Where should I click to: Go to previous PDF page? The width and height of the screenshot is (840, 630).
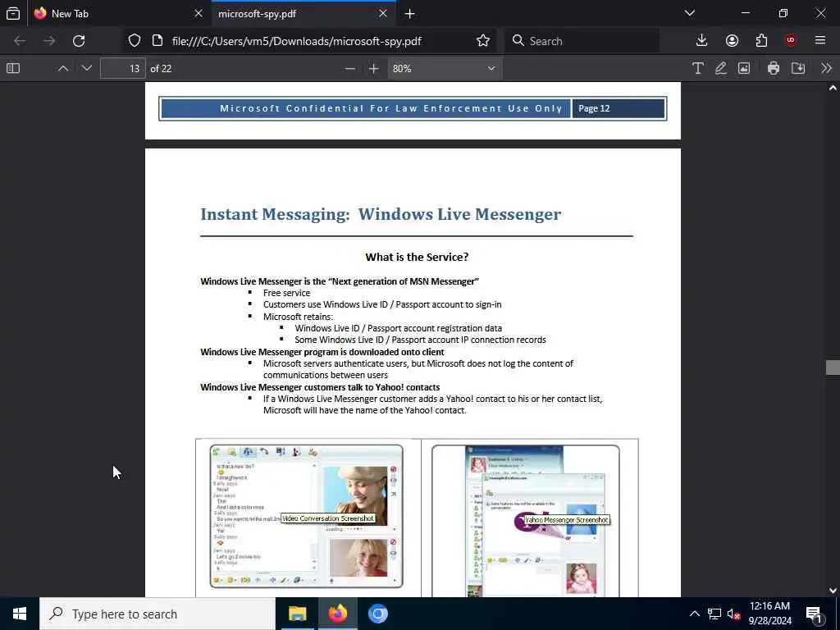[x=62, y=69]
